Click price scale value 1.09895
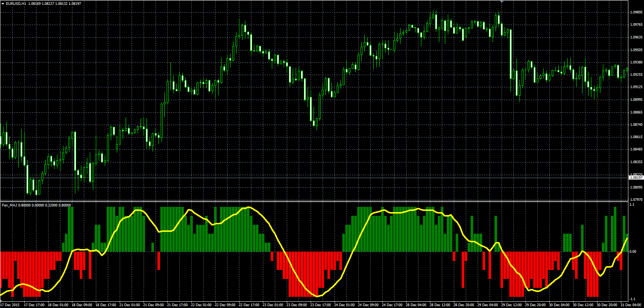The width and height of the screenshot is (644, 308). [637, 12]
